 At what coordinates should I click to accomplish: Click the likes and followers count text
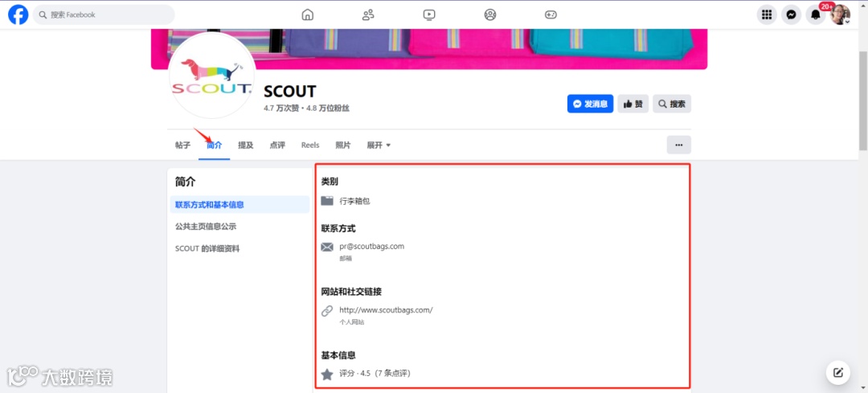click(x=307, y=108)
